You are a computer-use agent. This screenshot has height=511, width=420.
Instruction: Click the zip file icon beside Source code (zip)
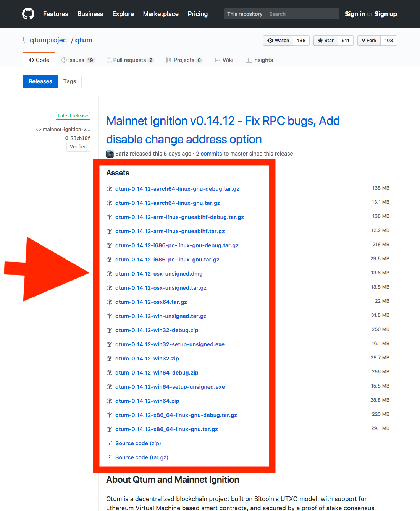[110, 443]
